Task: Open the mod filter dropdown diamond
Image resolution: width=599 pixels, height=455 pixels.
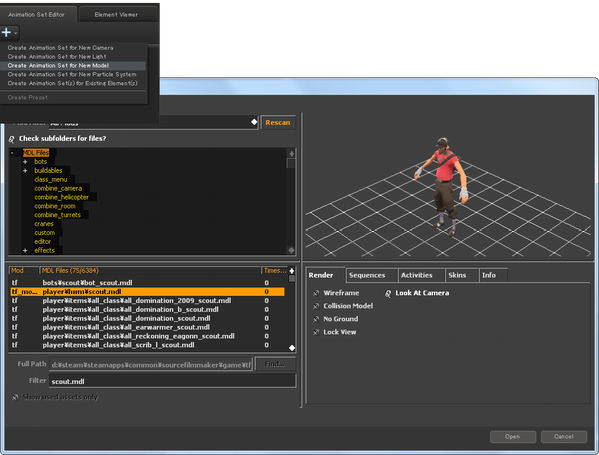Action: tap(254, 122)
